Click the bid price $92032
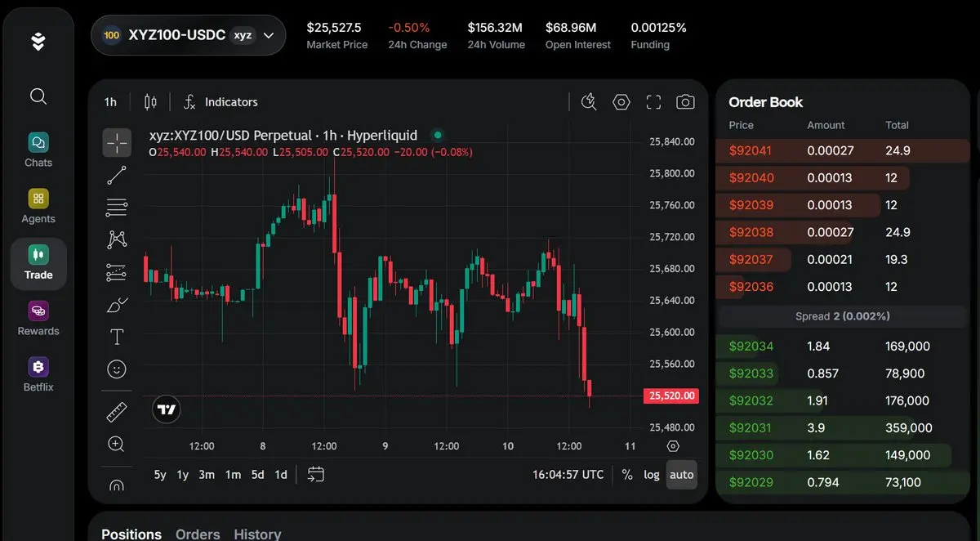This screenshot has height=541, width=980. click(x=751, y=400)
